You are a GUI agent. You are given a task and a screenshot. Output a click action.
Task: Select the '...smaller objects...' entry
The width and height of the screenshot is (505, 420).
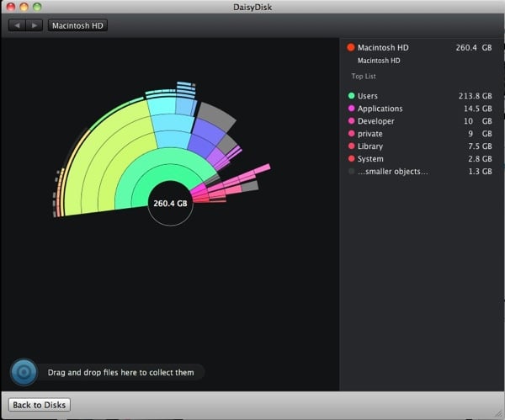pyautogui.click(x=420, y=171)
